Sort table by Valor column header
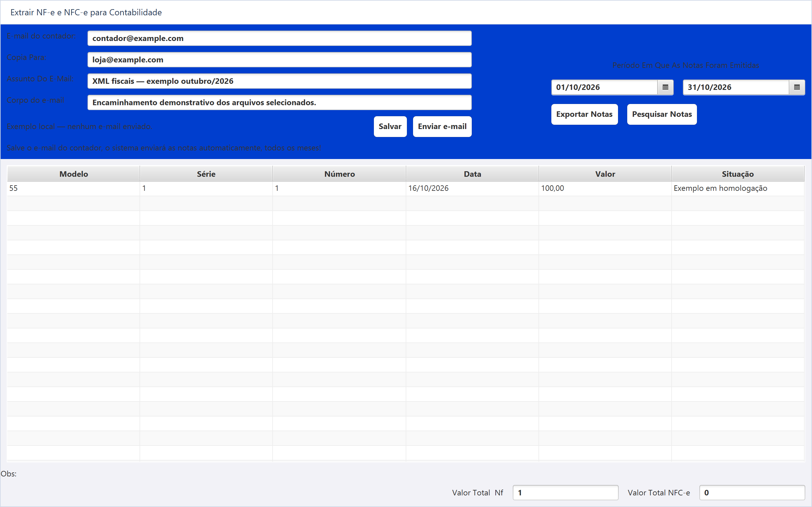 pyautogui.click(x=605, y=174)
